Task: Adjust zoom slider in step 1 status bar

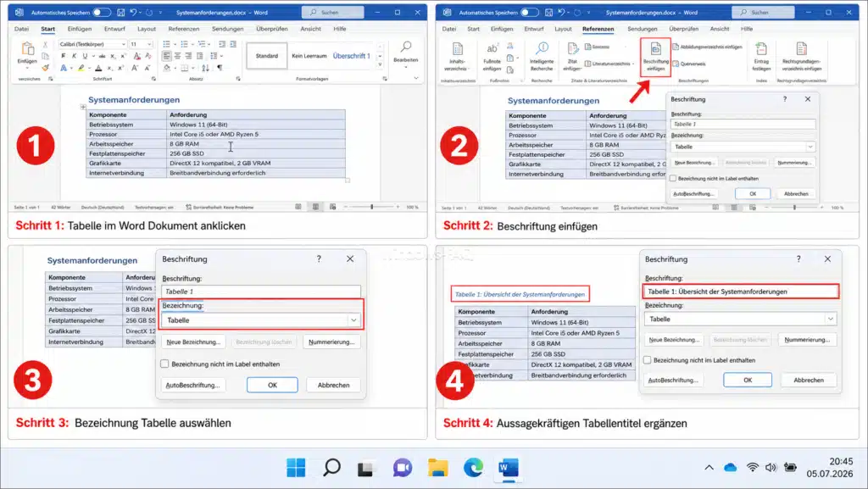Action: tap(371, 207)
